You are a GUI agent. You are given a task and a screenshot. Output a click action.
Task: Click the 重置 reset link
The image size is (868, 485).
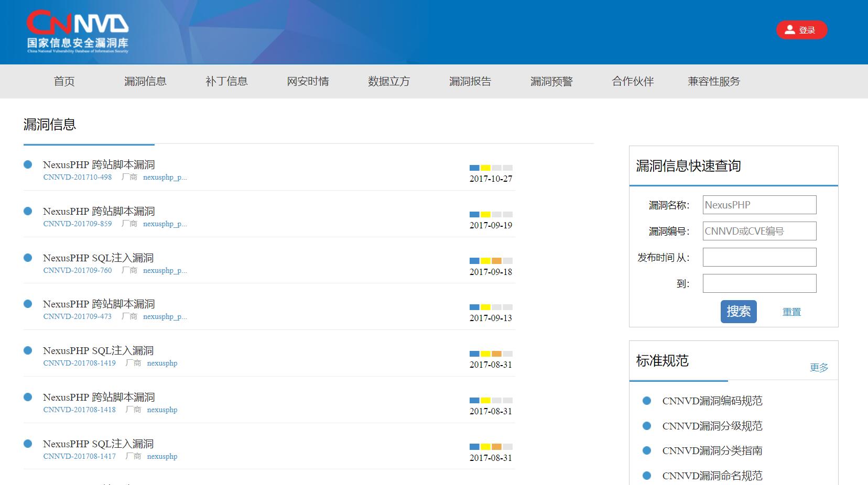point(791,312)
